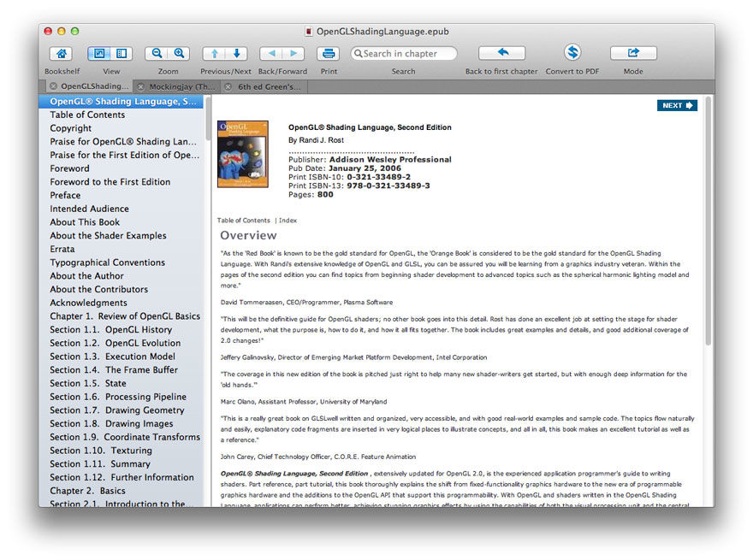Open Section 1.2. OpenGL Evolution
Image resolution: width=753 pixels, height=560 pixels.
(x=121, y=343)
